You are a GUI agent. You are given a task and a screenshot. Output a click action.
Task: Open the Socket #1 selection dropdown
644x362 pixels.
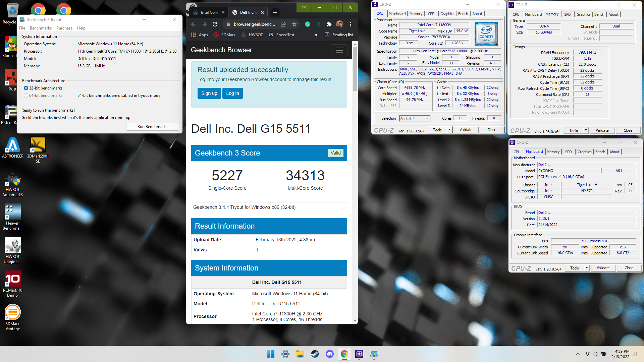click(x=415, y=119)
